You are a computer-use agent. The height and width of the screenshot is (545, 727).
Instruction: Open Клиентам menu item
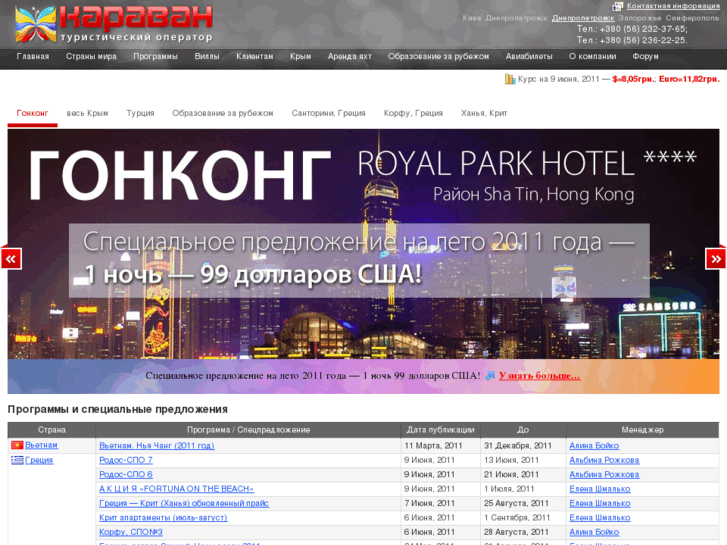tap(255, 56)
